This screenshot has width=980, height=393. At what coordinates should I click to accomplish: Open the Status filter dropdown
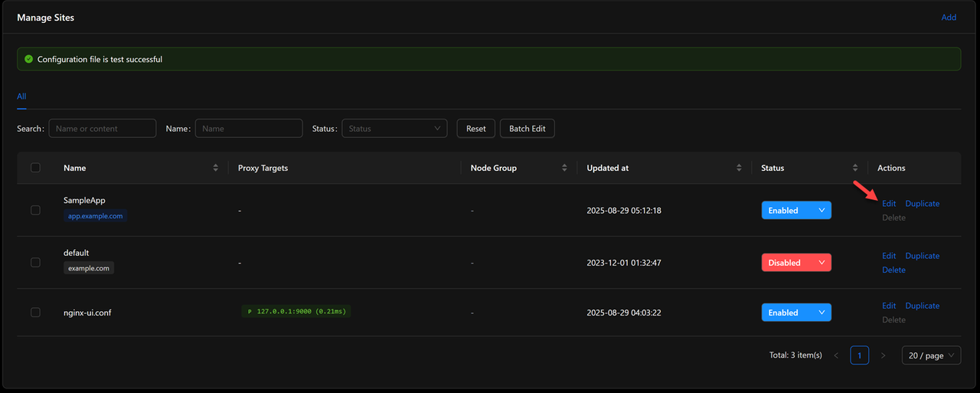pos(394,129)
